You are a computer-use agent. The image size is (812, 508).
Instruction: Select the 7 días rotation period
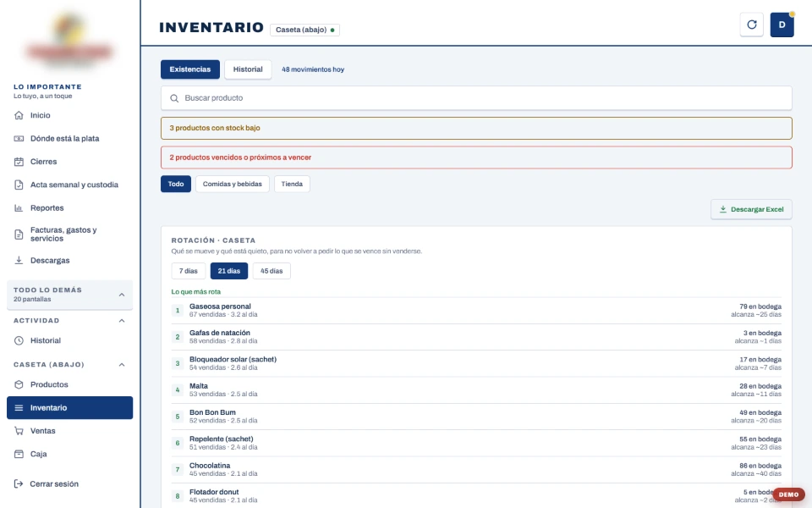click(x=189, y=271)
